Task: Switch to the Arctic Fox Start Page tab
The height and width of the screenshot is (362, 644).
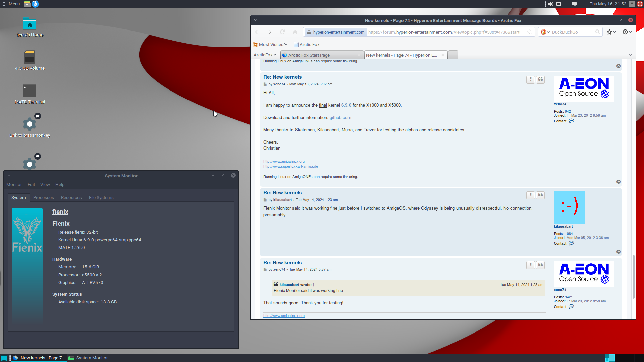Action: [322, 55]
